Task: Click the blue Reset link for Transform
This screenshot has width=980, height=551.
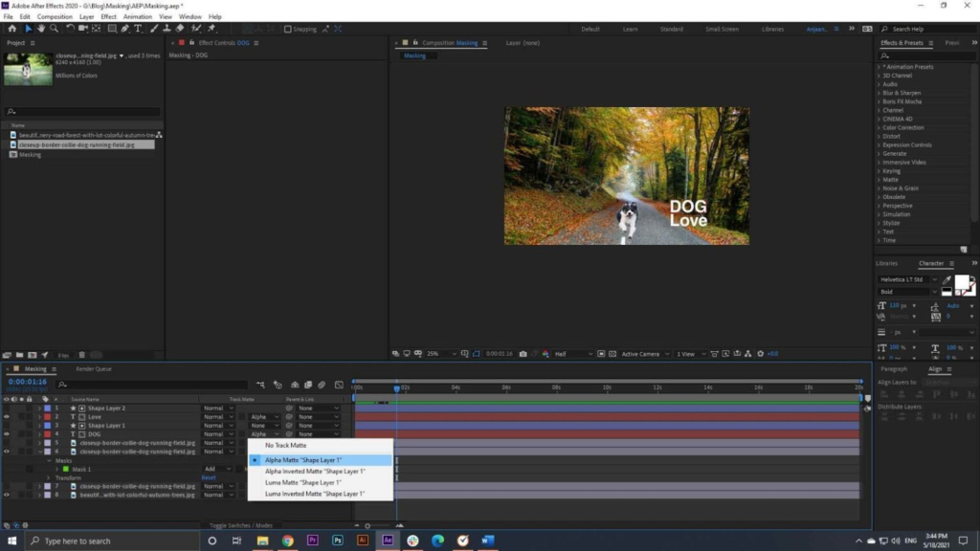Action: pyautogui.click(x=208, y=477)
